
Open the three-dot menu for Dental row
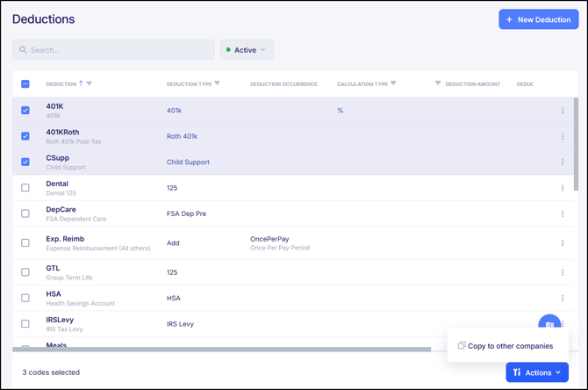(x=563, y=188)
